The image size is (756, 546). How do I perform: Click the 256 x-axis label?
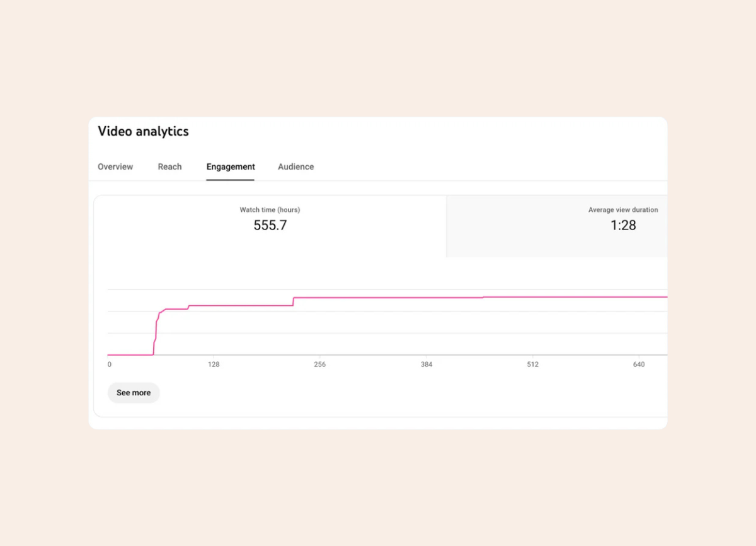pos(319,365)
